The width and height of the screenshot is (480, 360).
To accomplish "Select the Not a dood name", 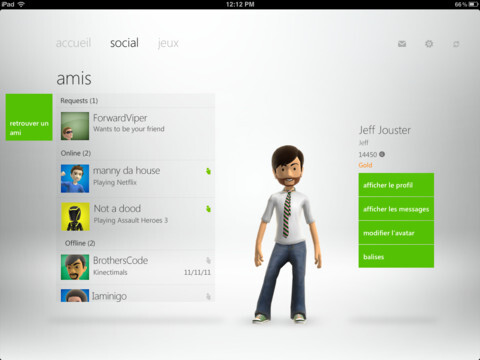I will point(117,209).
